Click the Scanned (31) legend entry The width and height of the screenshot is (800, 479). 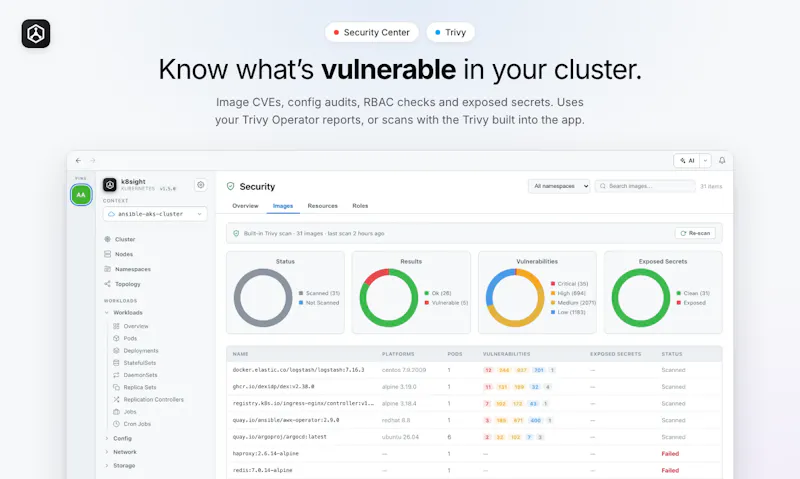319,293
